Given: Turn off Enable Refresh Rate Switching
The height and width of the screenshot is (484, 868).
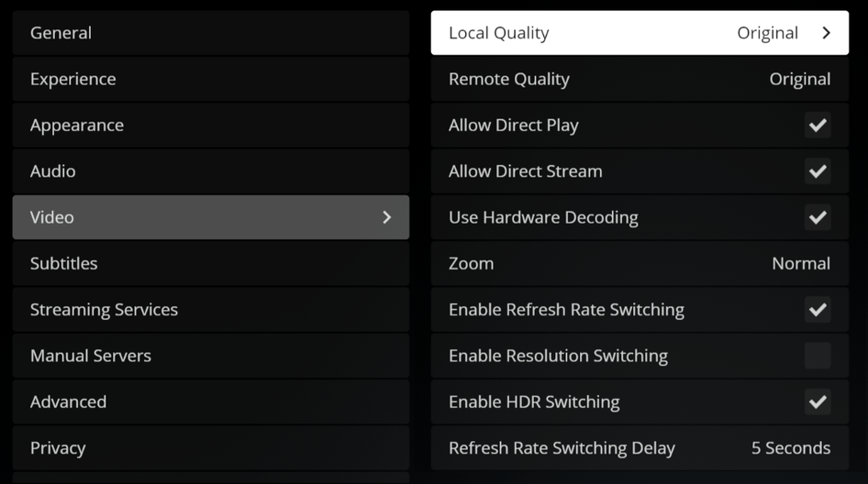Looking at the screenshot, I should pyautogui.click(x=817, y=310).
